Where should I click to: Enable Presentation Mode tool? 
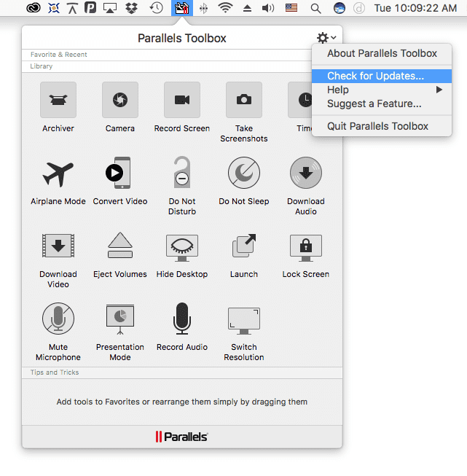(x=120, y=319)
